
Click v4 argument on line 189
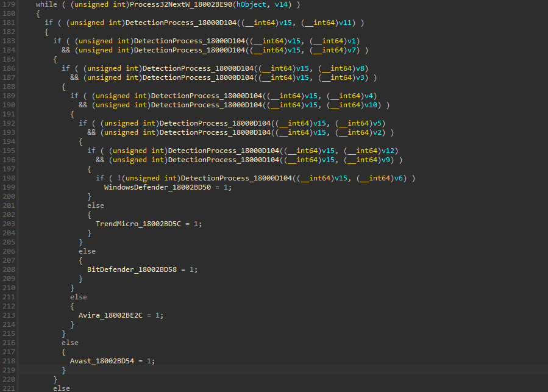pyautogui.click(x=369, y=96)
